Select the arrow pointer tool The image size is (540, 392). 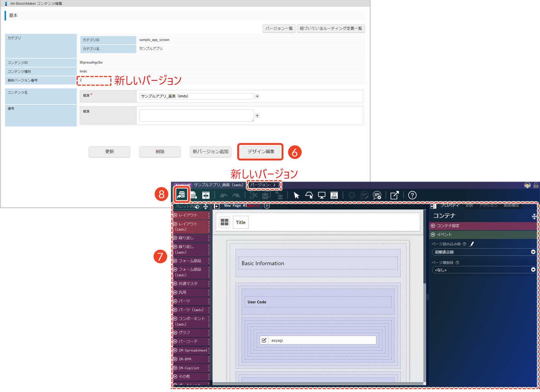click(x=296, y=195)
